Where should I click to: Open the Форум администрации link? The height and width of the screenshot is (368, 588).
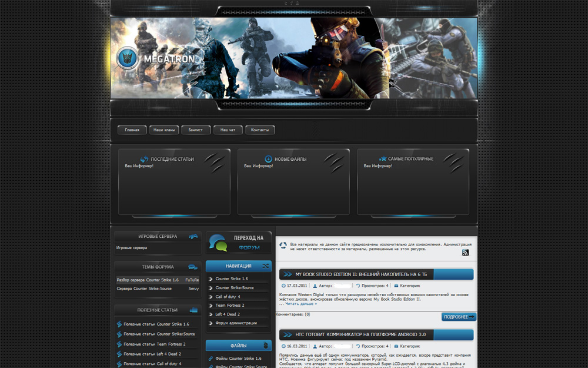[x=236, y=323]
